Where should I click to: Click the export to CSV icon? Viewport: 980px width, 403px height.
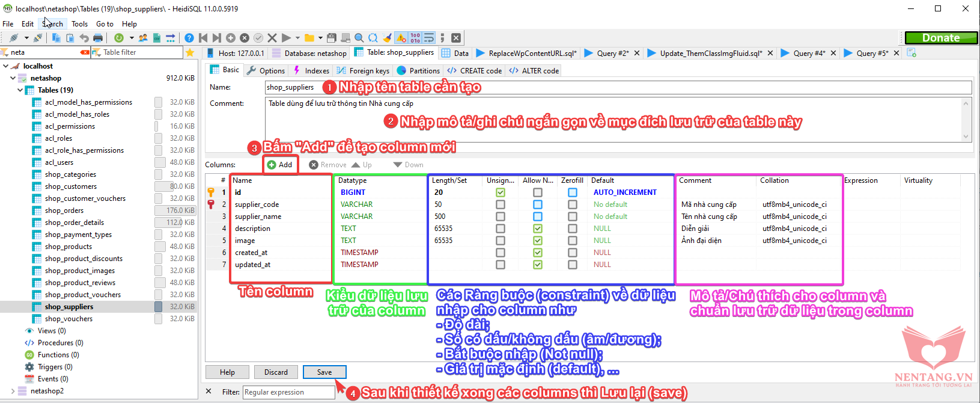(x=157, y=38)
